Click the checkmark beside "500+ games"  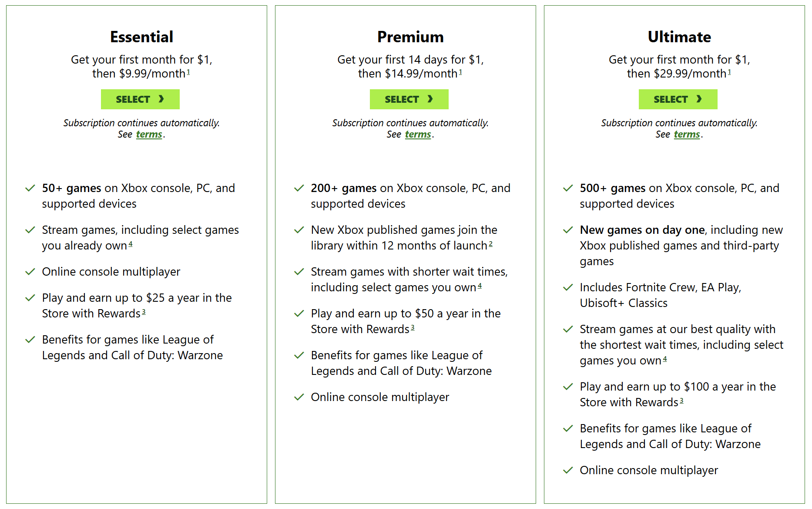(x=568, y=188)
